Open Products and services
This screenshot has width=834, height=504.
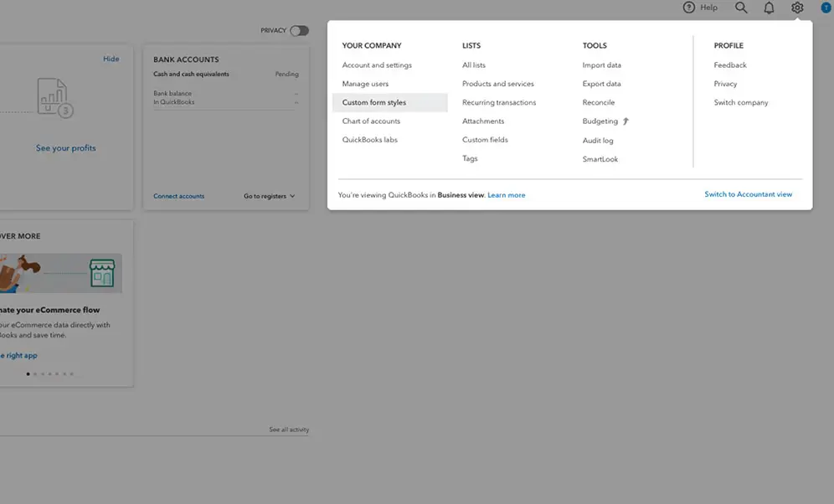[498, 84]
